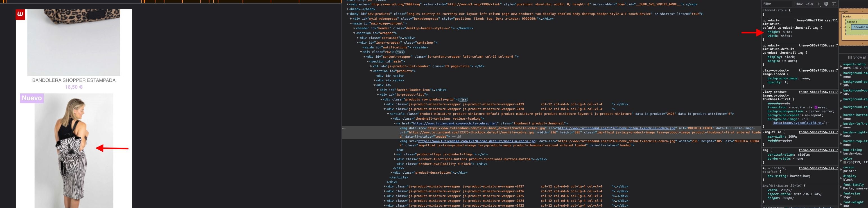Viewport: 868px width, 208px height.
Task: Edit the height: auto value in first rule
Action: [x=787, y=32]
